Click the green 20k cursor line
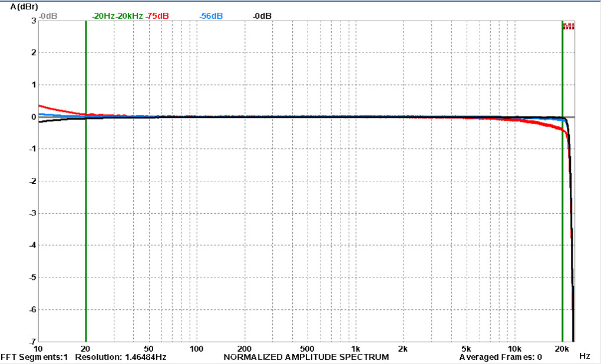Viewport: 601px width, 364px height. [562, 181]
